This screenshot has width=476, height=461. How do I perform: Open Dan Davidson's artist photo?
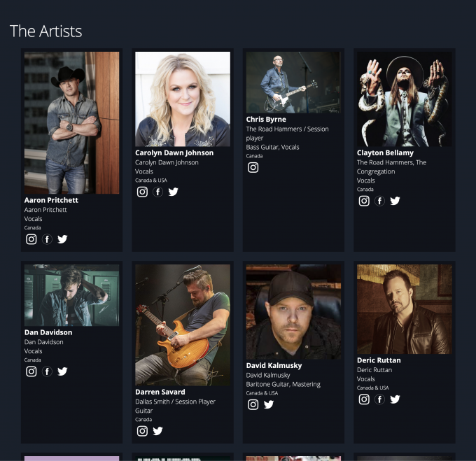71,295
